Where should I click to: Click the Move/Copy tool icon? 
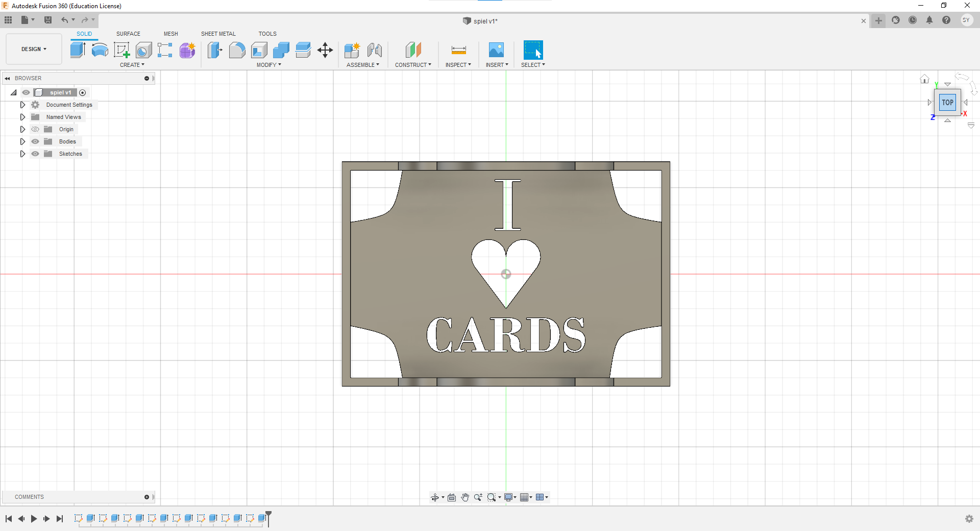tap(325, 50)
